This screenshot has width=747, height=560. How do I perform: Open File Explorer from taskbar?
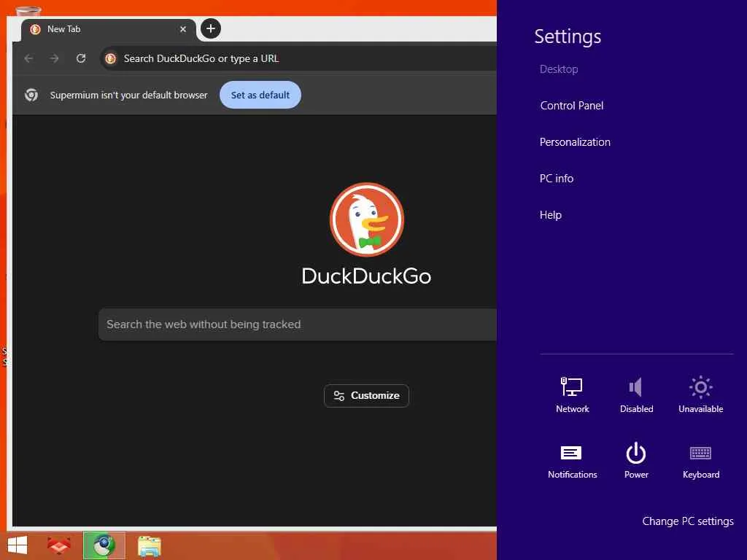(x=150, y=545)
